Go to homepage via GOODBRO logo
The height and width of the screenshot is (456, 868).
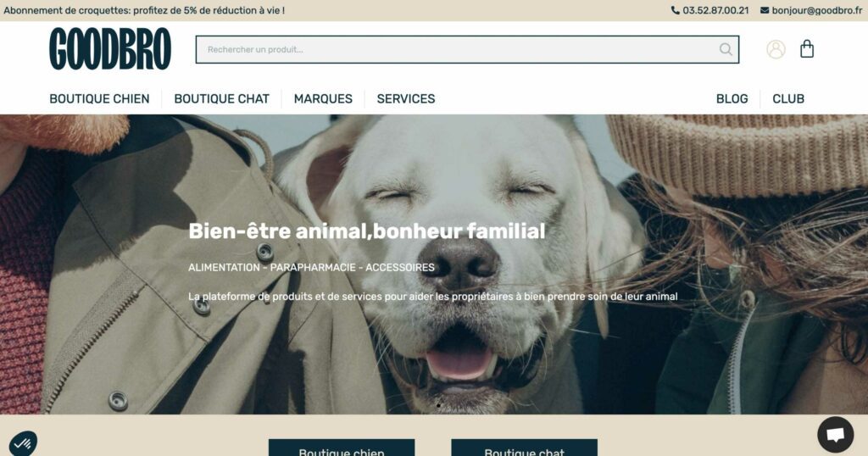pyautogui.click(x=110, y=49)
